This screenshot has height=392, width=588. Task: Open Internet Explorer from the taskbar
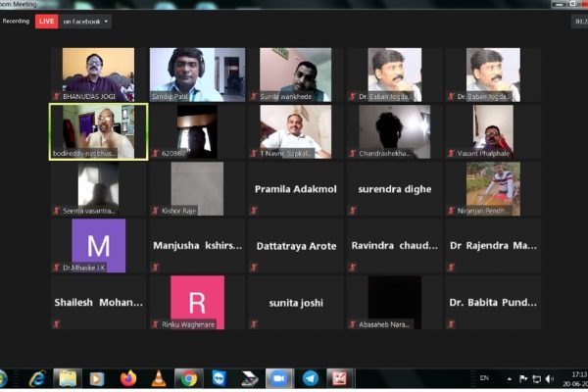point(37,378)
